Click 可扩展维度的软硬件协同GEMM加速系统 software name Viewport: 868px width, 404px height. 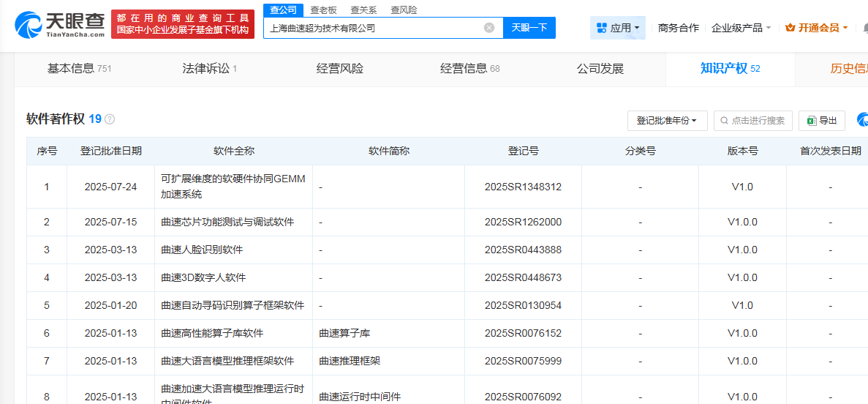[x=233, y=187]
